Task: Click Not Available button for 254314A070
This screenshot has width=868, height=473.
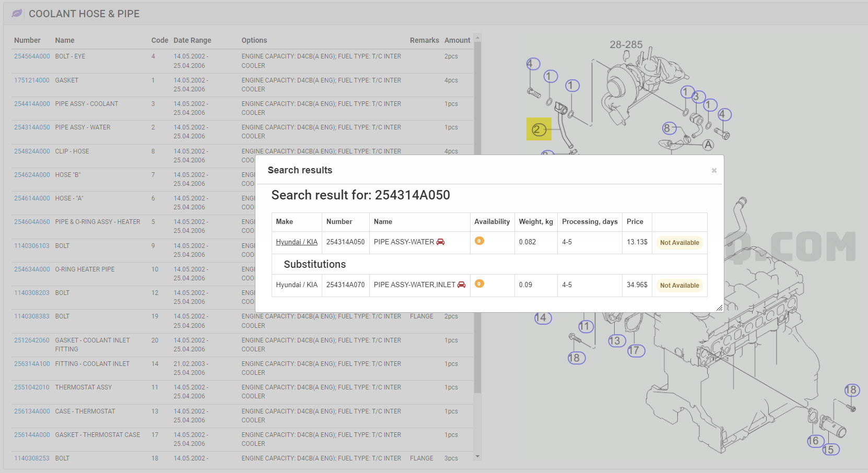Action: click(x=679, y=285)
